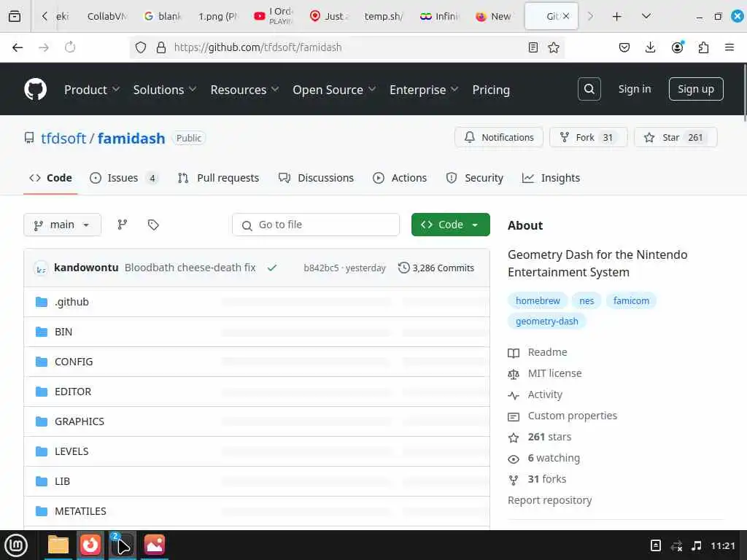Reload the current page
Viewport: 747px width, 560px height.
(70, 47)
